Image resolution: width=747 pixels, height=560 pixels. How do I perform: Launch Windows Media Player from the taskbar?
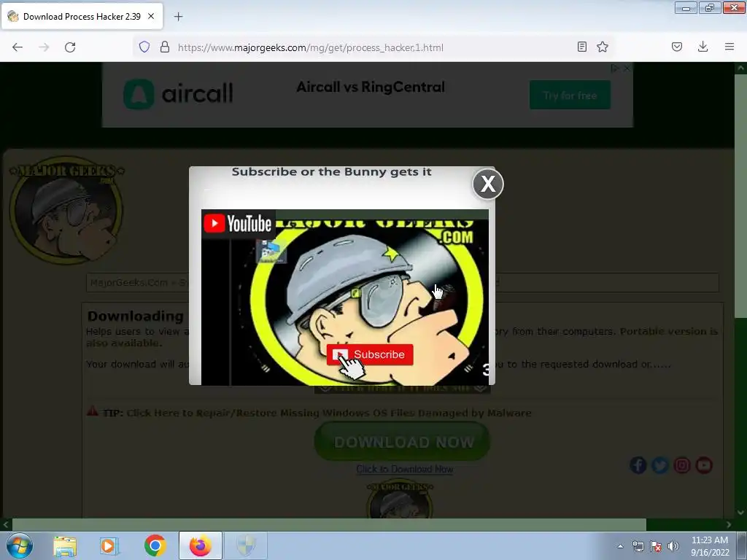[x=109, y=545]
